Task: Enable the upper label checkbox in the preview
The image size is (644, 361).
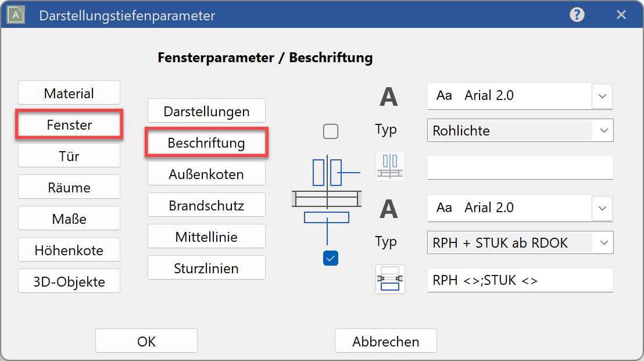Action: (x=330, y=131)
